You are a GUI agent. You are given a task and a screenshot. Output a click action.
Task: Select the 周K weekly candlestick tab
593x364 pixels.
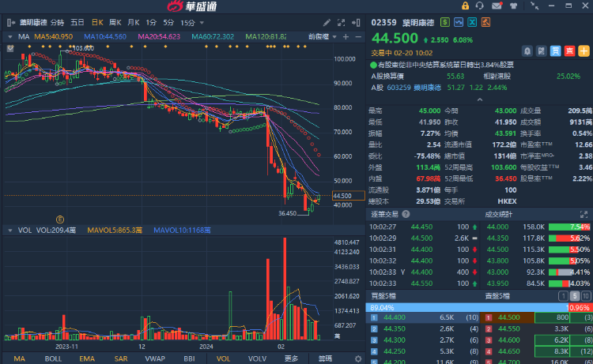(115, 23)
